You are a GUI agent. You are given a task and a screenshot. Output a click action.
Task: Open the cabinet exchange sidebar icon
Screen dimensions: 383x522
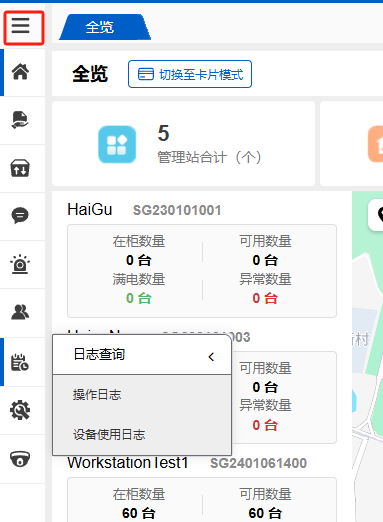point(20,168)
